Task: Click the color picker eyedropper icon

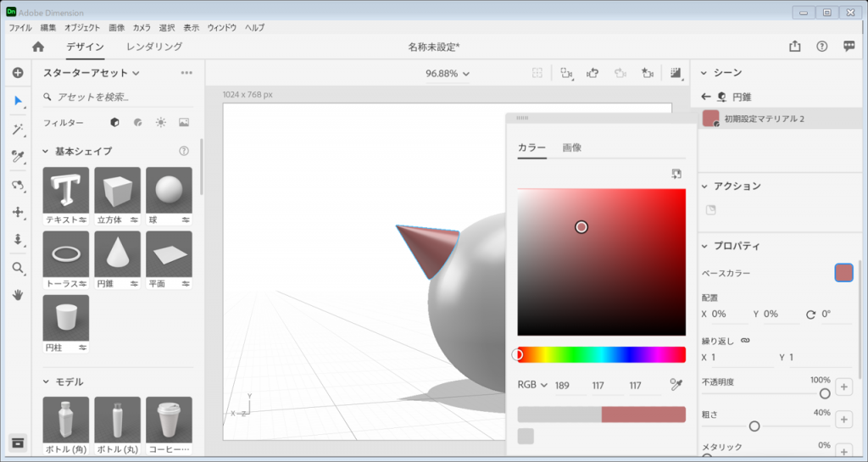Action: coord(676,385)
